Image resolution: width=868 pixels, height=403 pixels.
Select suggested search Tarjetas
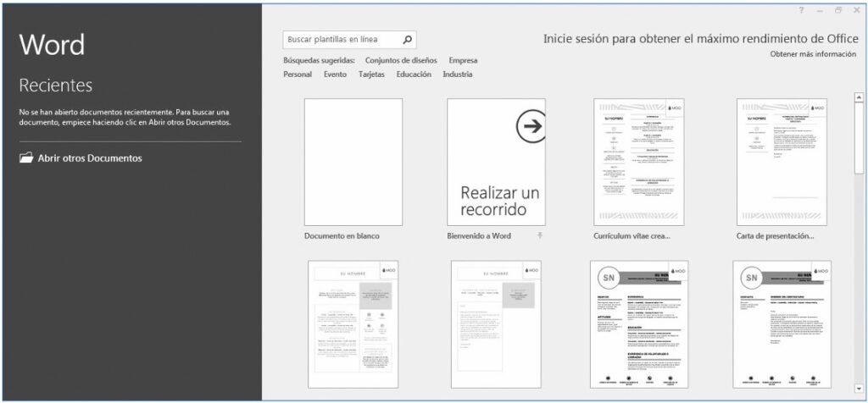coord(371,74)
